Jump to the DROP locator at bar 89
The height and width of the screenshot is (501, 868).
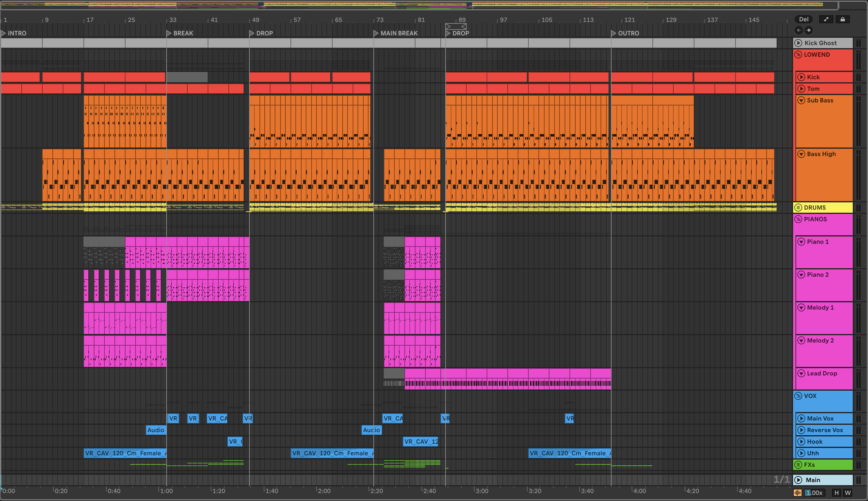click(457, 34)
